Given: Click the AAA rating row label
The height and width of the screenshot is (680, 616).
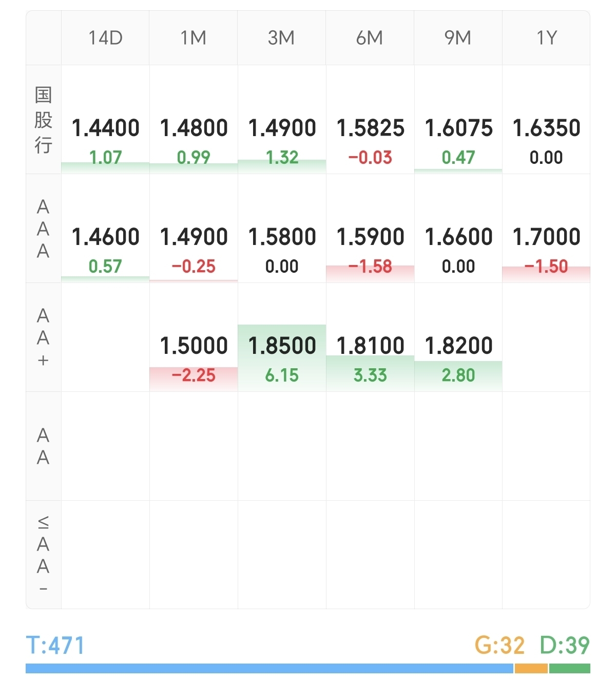Looking at the screenshot, I should coord(44,229).
